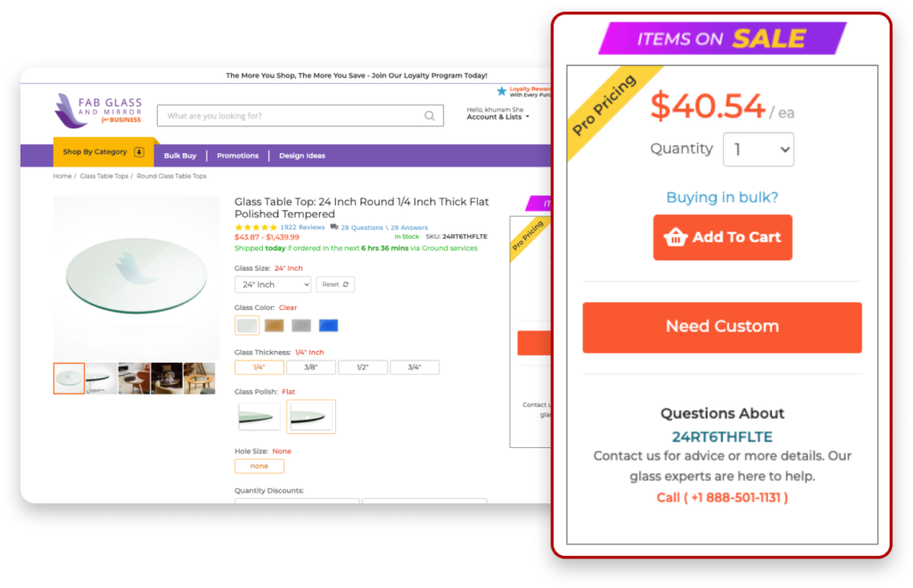Open the 24" Inch glass size dropdown
Screen dimensions: 913x588
[273, 284]
